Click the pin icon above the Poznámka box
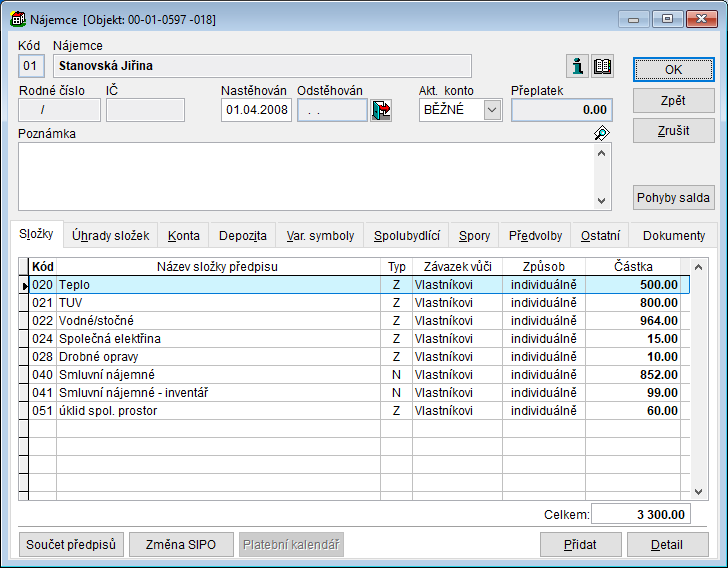 pos(601,133)
